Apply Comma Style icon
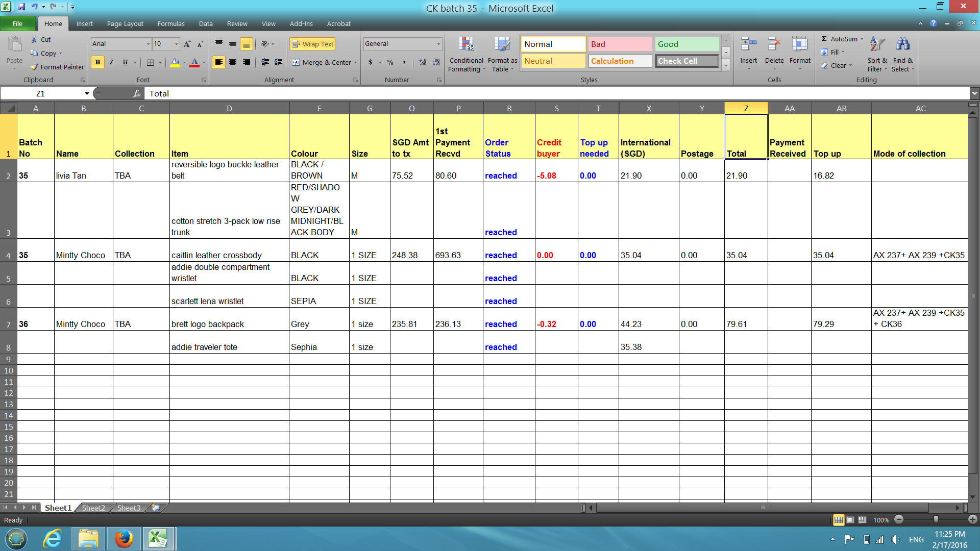Image resolution: width=980 pixels, height=551 pixels. 404,62
